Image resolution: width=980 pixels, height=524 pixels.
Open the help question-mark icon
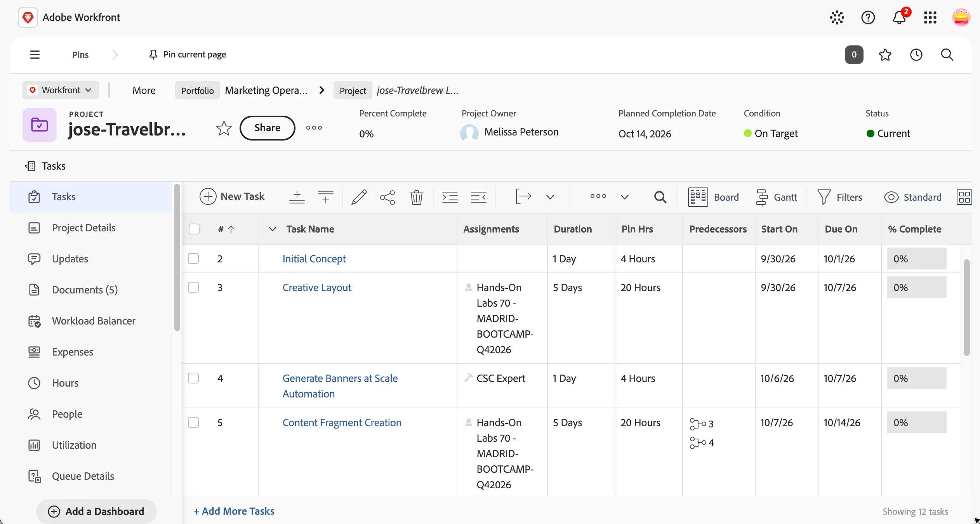(868, 17)
